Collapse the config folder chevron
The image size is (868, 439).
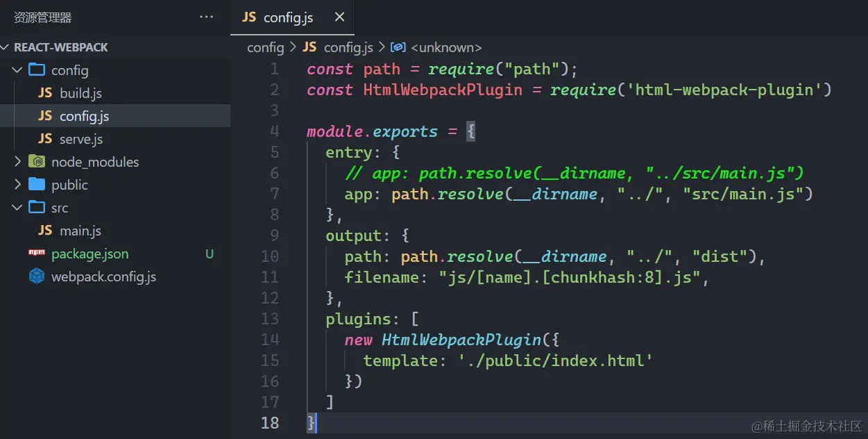[x=17, y=70]
